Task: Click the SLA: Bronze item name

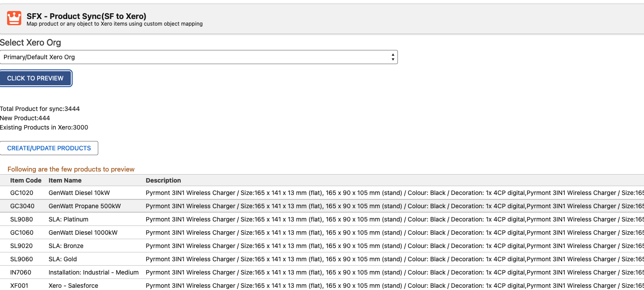Action: [x=66, y=246]
